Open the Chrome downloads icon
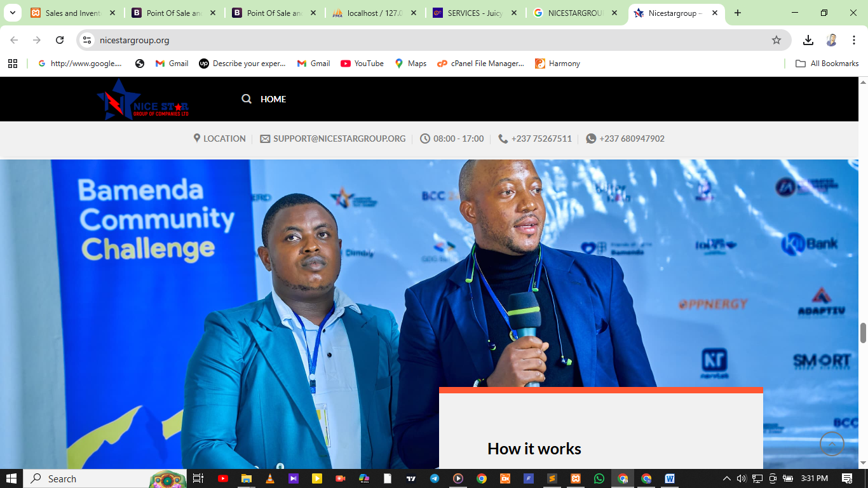The width and height of the screenshot is (868, 488). (808, 40)
